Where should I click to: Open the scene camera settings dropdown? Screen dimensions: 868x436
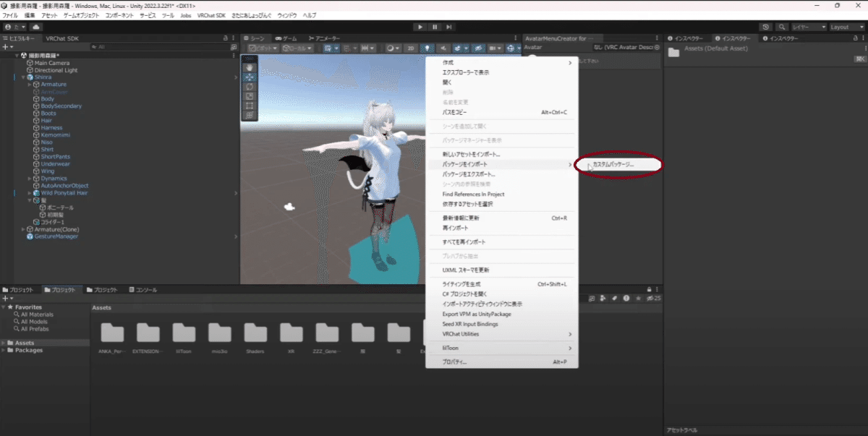click(x=495, y=48)
